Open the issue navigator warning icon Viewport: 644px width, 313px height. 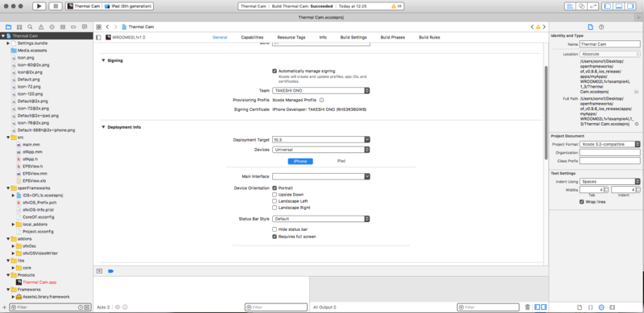pyautogui.click(x=41, y=27)
